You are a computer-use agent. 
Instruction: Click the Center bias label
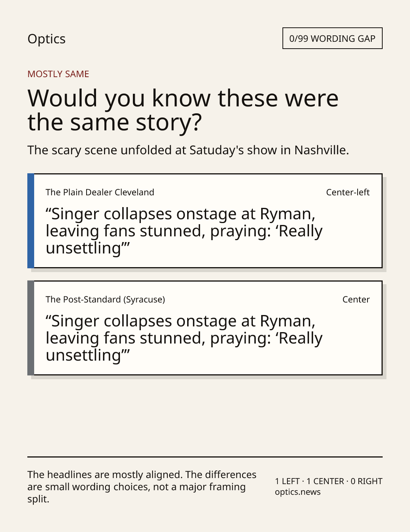pos(356,299)
